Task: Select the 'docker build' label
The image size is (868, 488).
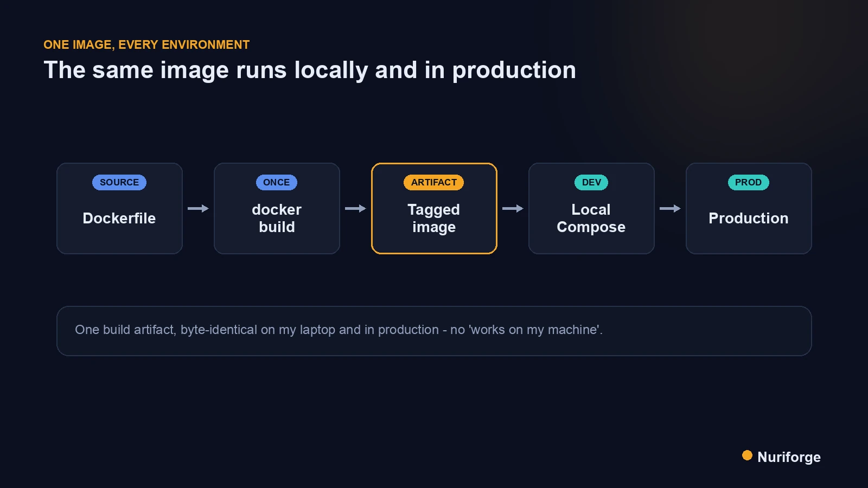Action: click(277, 218)
